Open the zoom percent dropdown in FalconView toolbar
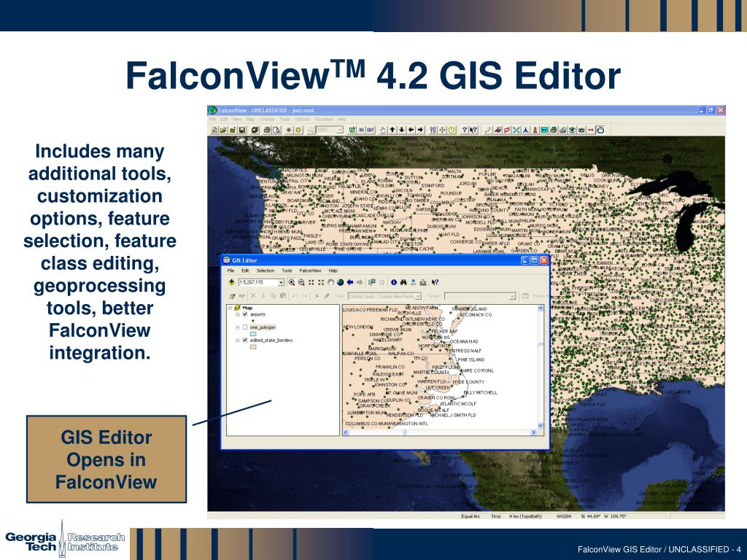The image size is (747, 560). click(x=340, y=130)
